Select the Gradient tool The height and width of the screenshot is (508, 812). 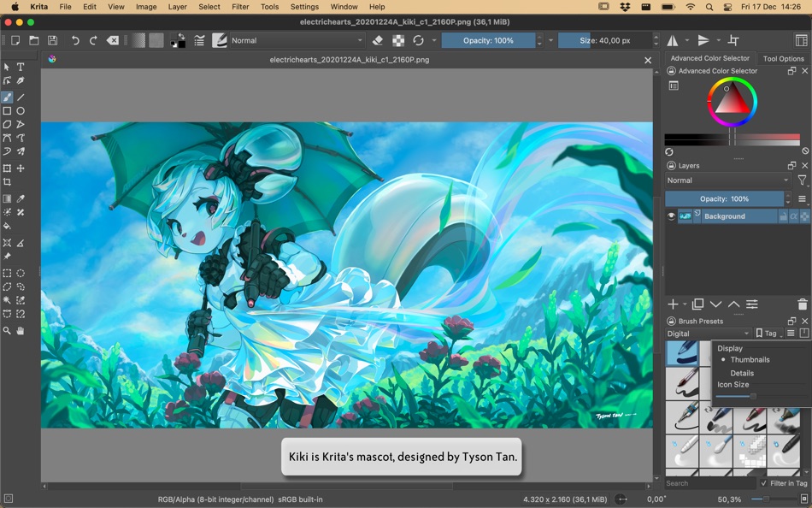click(7, 198)
